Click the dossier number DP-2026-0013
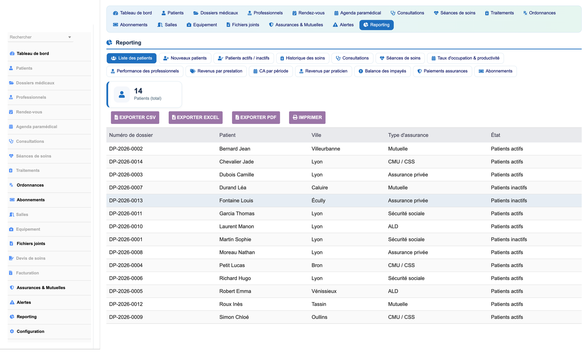588x364 pixels. 126,201
